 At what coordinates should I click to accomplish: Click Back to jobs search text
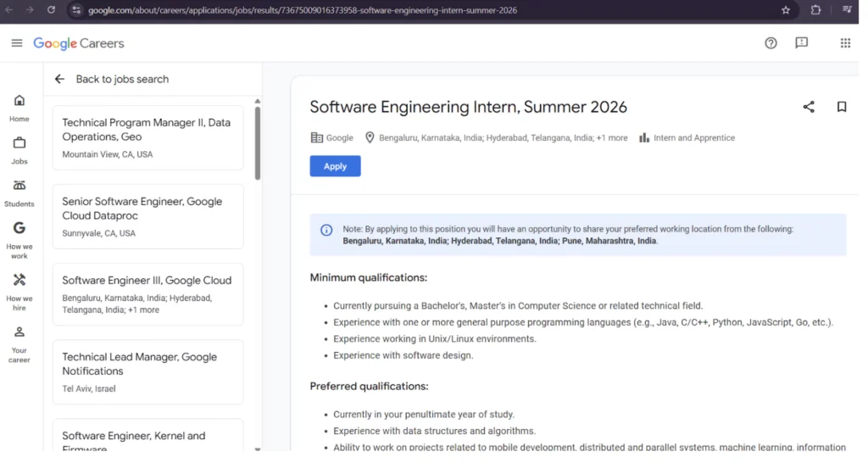pyautogui.click(x=122, y=79)
